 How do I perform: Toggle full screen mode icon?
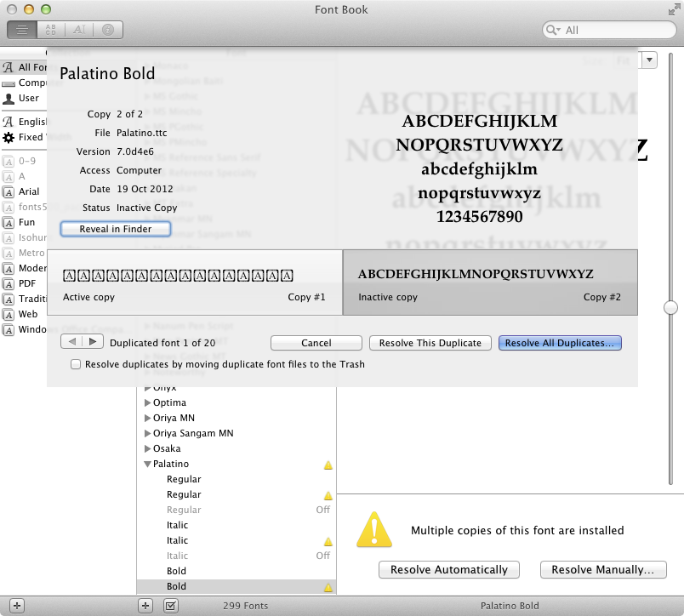pyautogui.click(x=674, y=9)
